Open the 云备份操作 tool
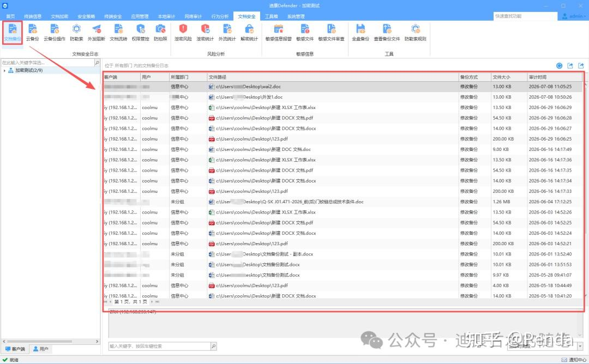Image resolution: width=589 pixels, height=364 pixels. pos(55,33)
